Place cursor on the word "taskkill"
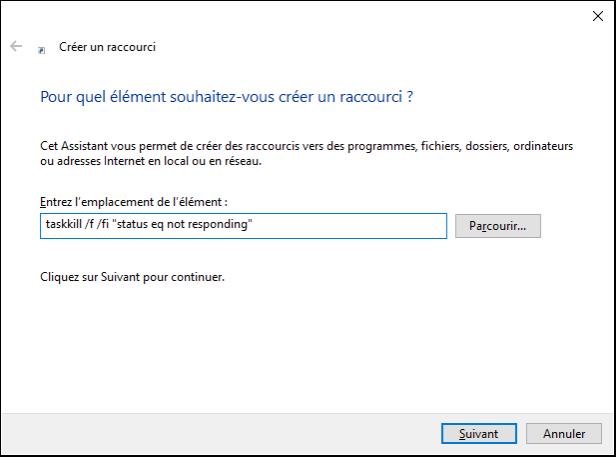This screenshot has width=616, height=457. point(62,226)
